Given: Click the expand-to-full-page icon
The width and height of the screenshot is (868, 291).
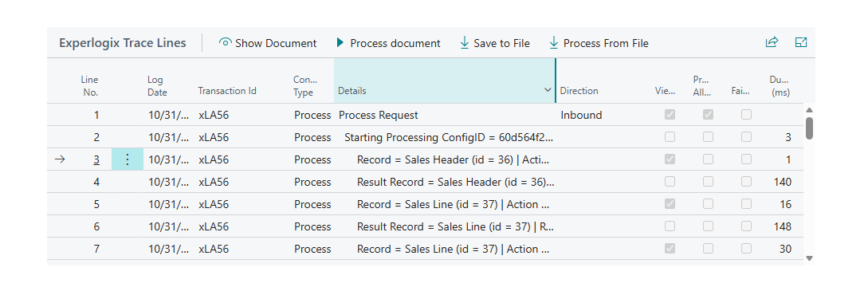Looking at the screenshot, I should 800,42.
